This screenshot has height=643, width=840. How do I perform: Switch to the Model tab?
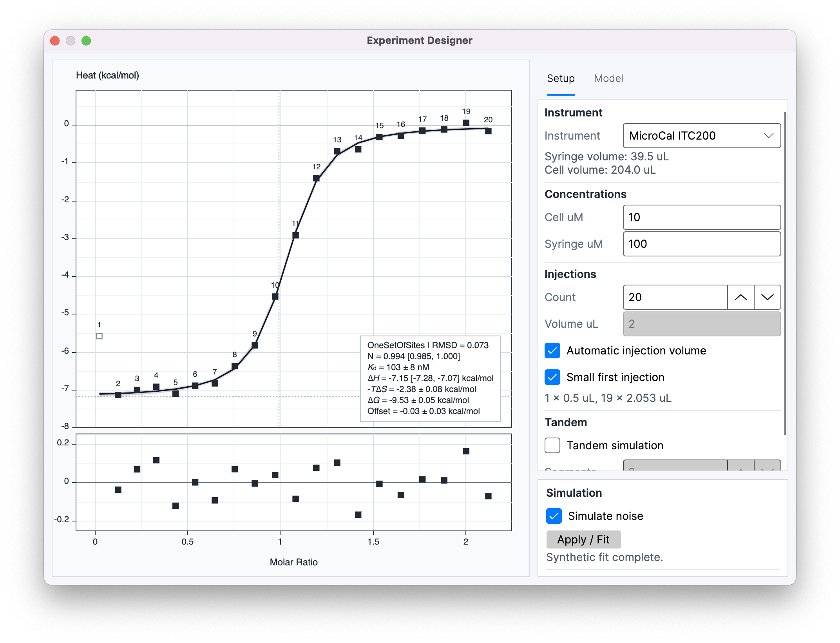tap(608, 78)
